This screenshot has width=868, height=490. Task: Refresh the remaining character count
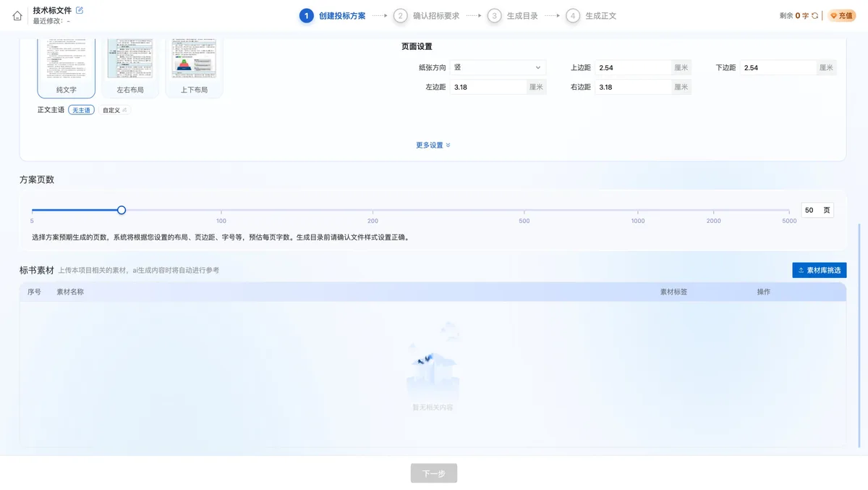coord(815,15)
